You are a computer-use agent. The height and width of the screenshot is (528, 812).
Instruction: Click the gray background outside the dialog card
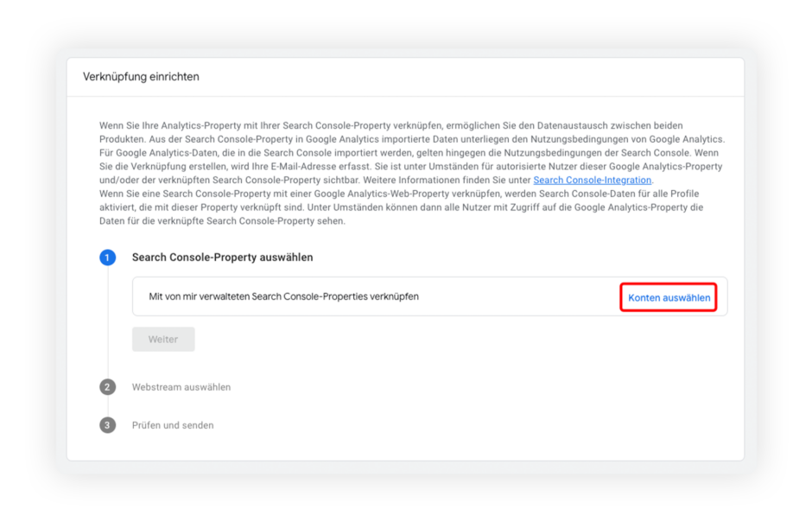point(31,259)
